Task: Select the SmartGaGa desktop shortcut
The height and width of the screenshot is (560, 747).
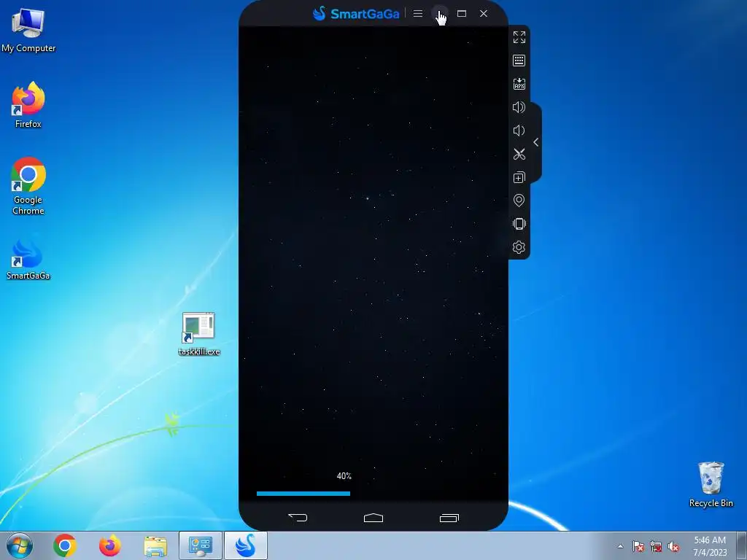Action: click(x=28, y=260)
